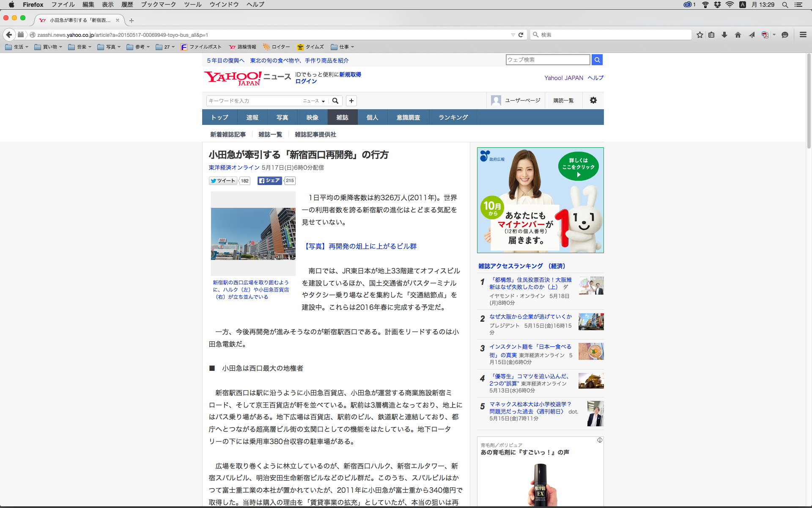
Task: Open the 再開発の俎上に上がるビル群 photo link
Action: [360, 246]
